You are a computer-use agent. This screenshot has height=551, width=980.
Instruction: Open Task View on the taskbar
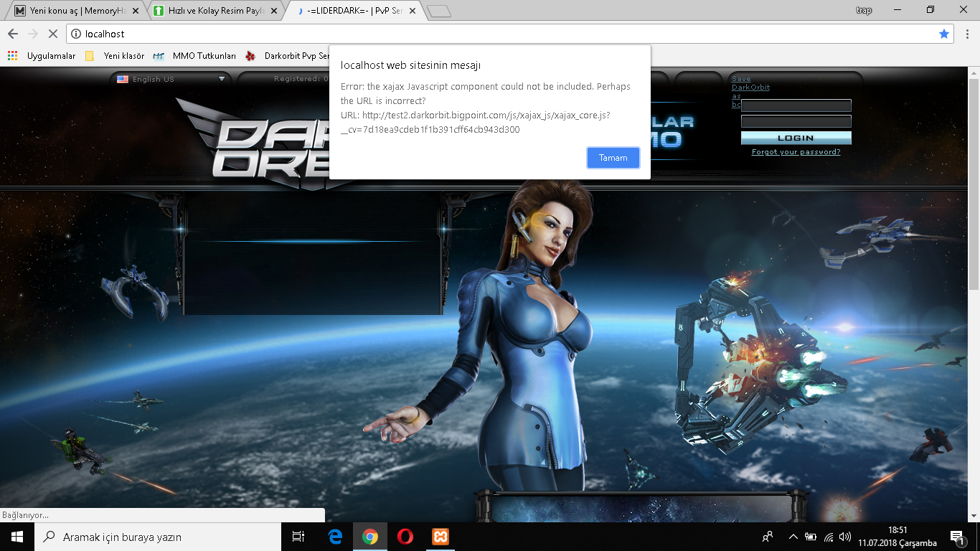tap(298, 537)
